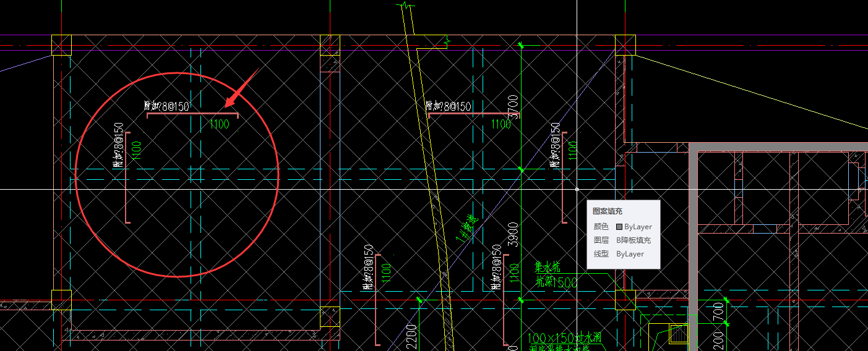Click the '颜色' label in the tooltip
This screenshot has height=351, width=868.
coord(601,227)
